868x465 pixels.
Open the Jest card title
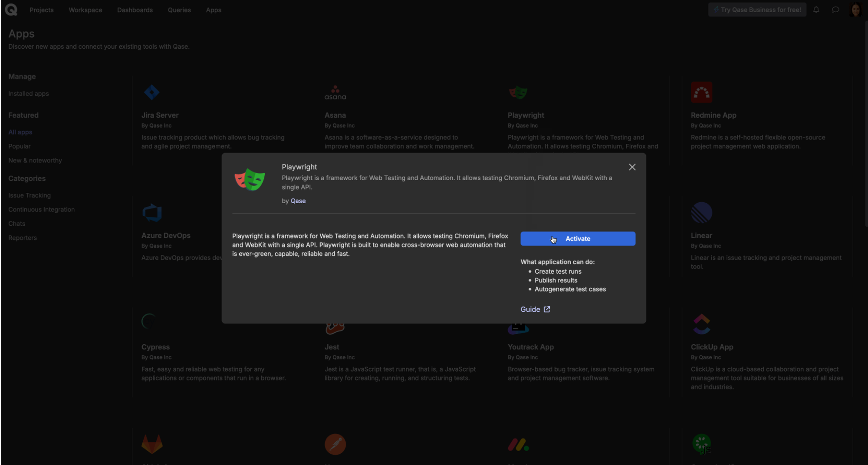click(x=332, y=347)
